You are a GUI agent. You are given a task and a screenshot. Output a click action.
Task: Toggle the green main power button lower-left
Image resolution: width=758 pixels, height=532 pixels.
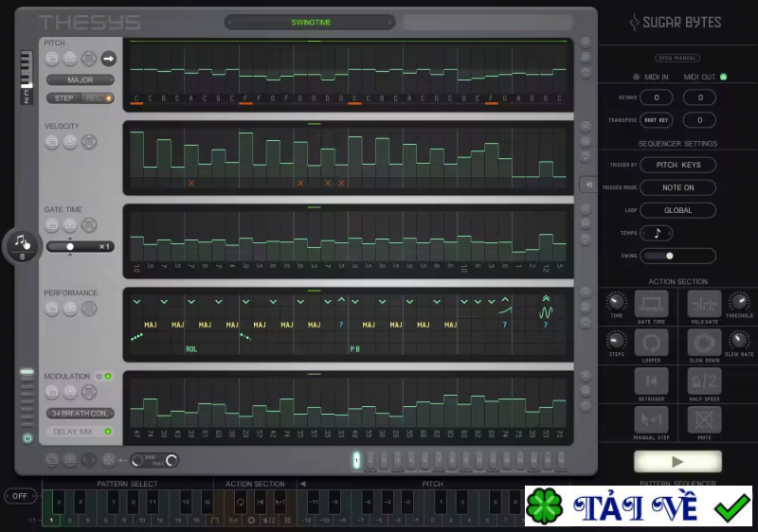[x=27, y=438]
